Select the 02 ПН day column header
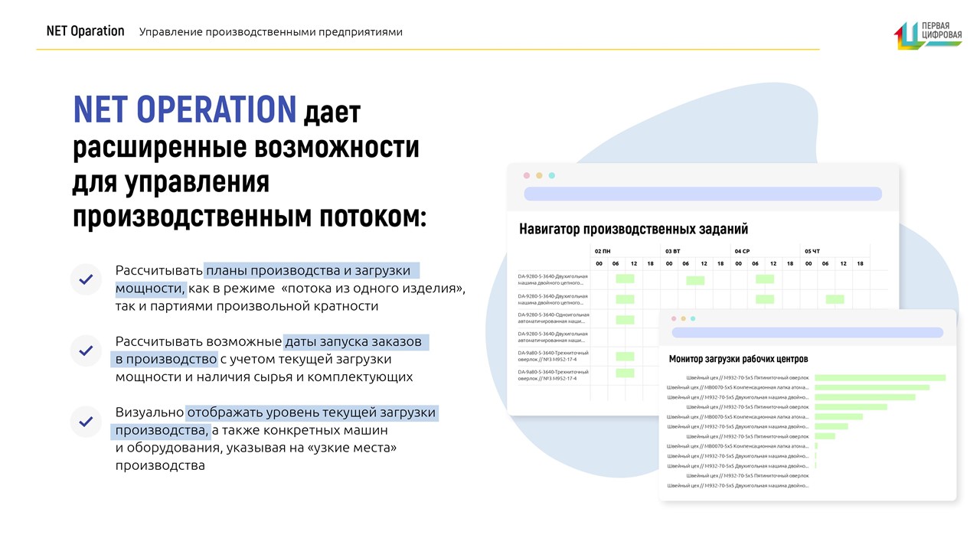 (x=603, y=251)
